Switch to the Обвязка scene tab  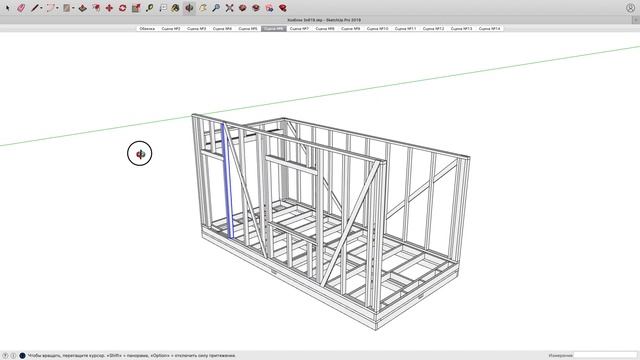click(x=147, y=29)
